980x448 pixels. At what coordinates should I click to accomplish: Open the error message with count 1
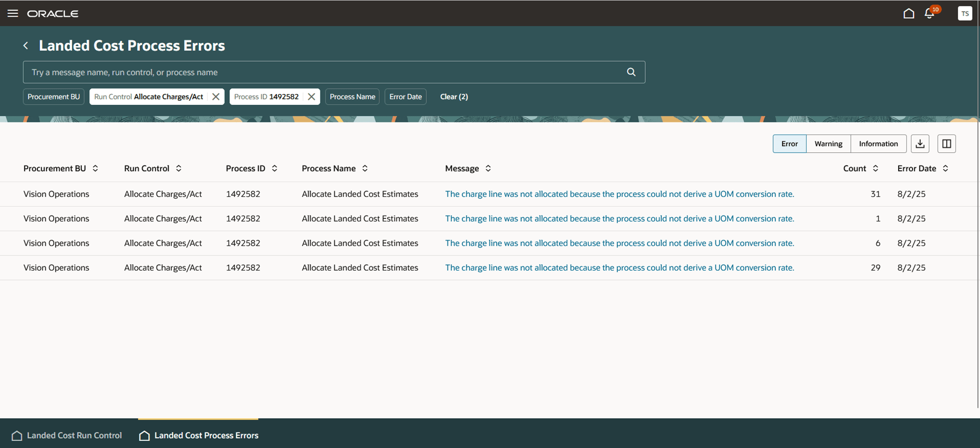619,218
